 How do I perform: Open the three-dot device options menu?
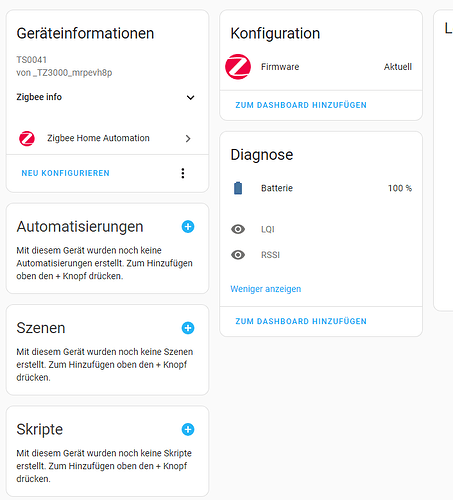coord(183,173)
